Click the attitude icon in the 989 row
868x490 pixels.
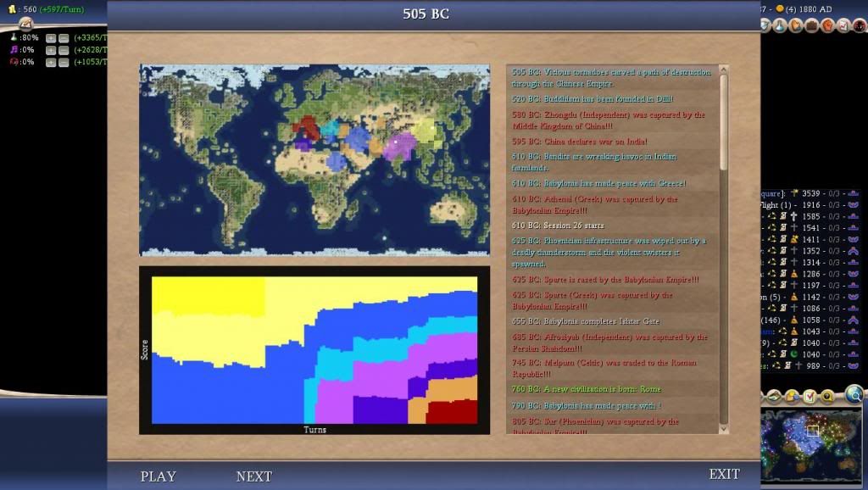(853, 365)
